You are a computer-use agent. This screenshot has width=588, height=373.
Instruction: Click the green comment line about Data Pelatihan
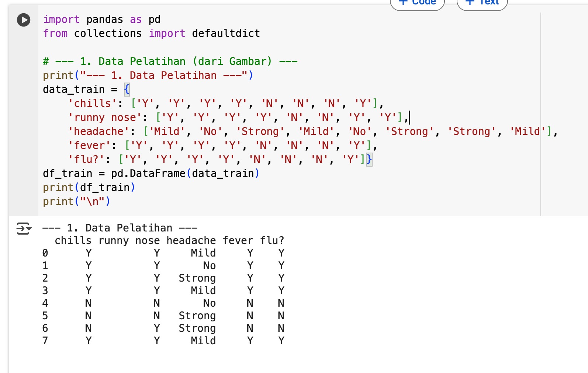tap(170, 61)
